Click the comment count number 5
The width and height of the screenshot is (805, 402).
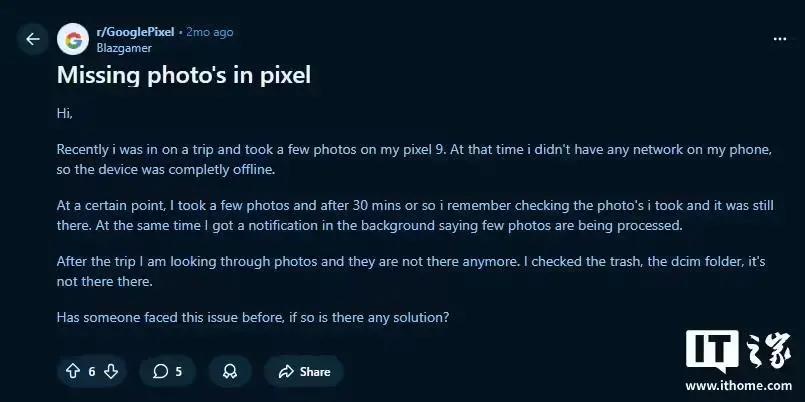tap(179, 372)
